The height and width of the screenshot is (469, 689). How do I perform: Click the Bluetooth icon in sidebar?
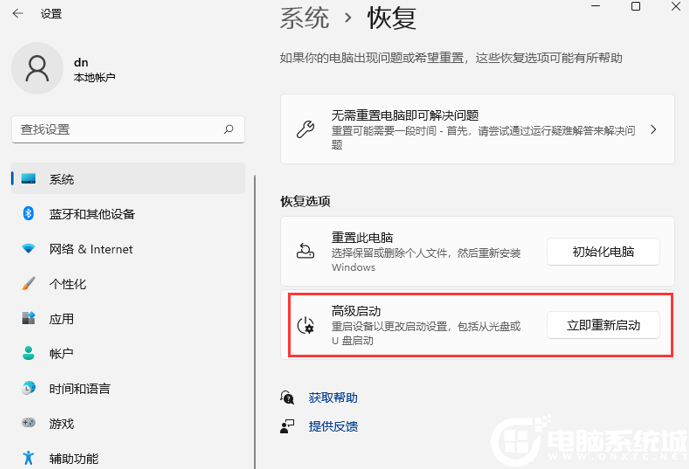[x=29, y=214]
